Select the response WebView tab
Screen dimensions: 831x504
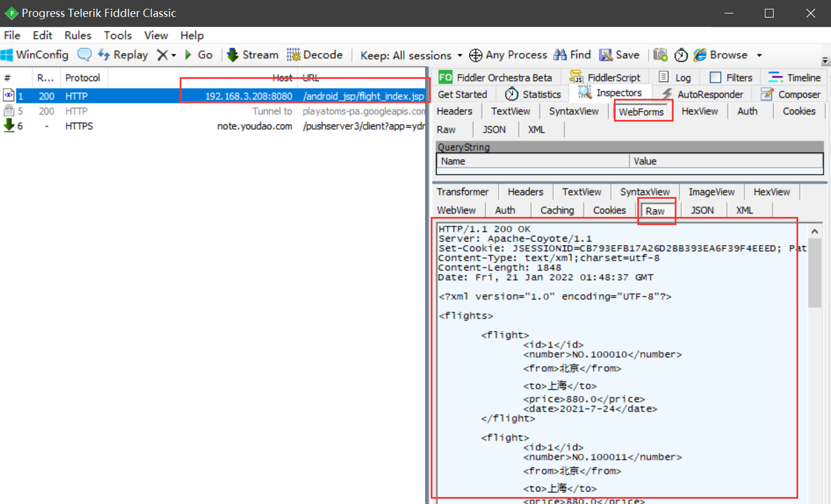tap(456, 210)
